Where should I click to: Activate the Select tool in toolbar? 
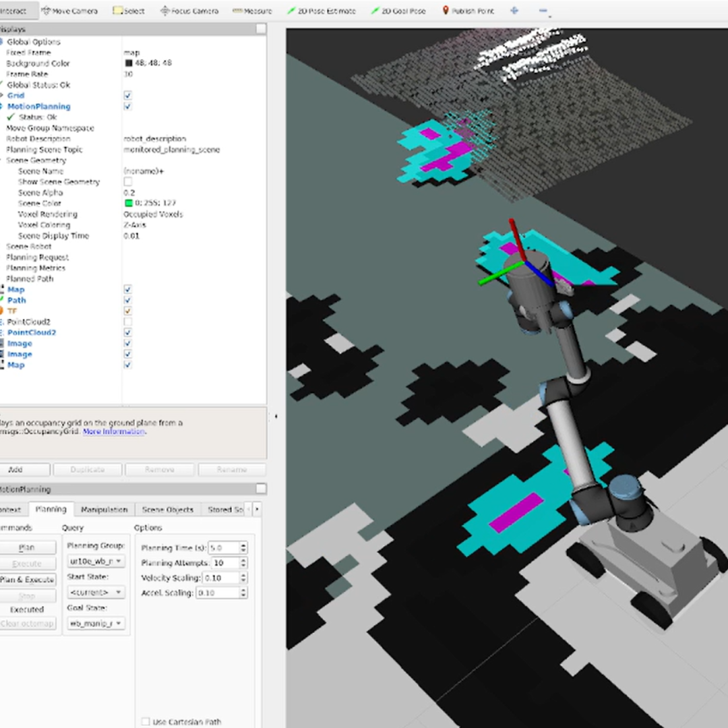[129, 11]
